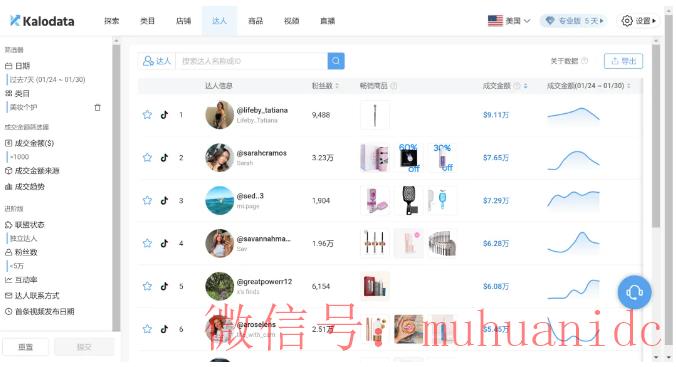Open @sed..3 ocean avatar
The image size is (677, 367).
point(219,200)
